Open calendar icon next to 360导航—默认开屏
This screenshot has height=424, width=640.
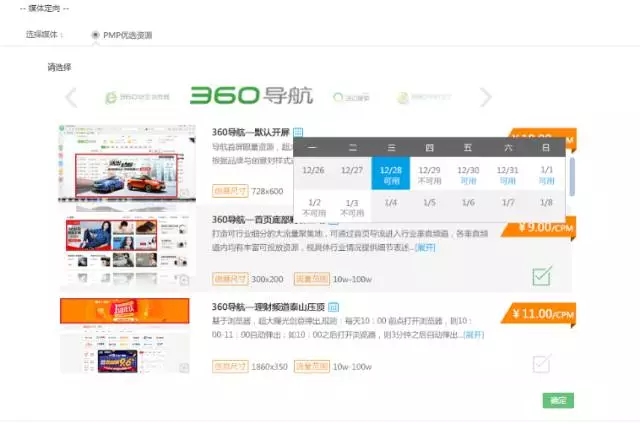(298, 132)
